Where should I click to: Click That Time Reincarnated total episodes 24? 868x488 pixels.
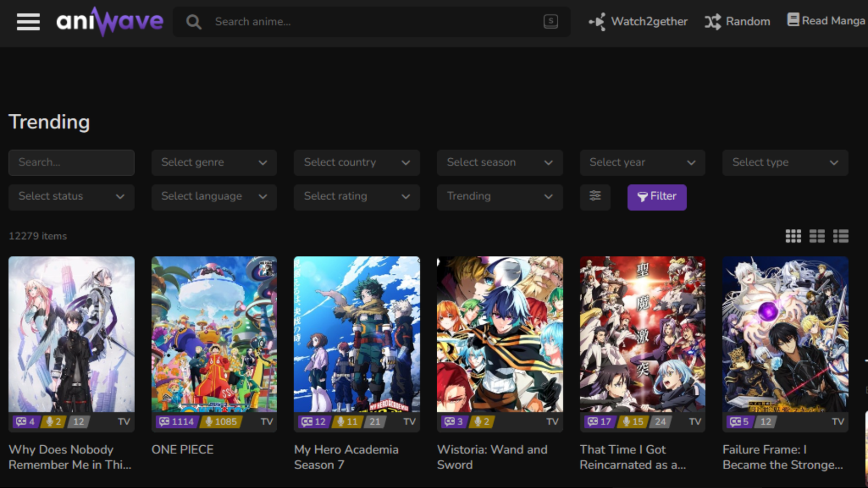[x=660, y=421]
